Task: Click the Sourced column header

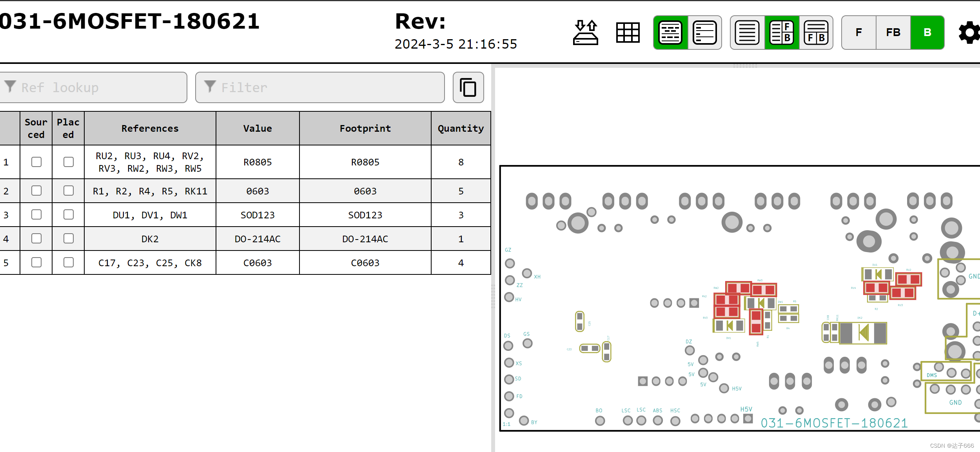Action: tap(36, 128)
